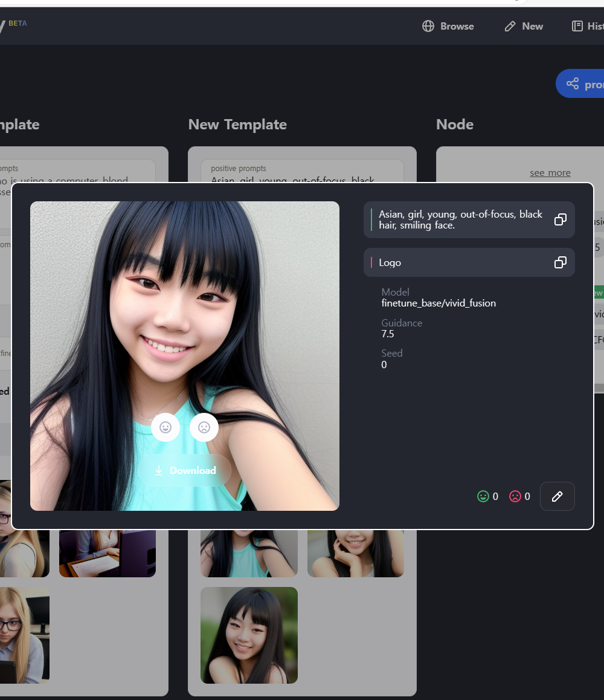The image size is (604, 700).
Task: Click the History book icon
Action: tap(577, 26)
